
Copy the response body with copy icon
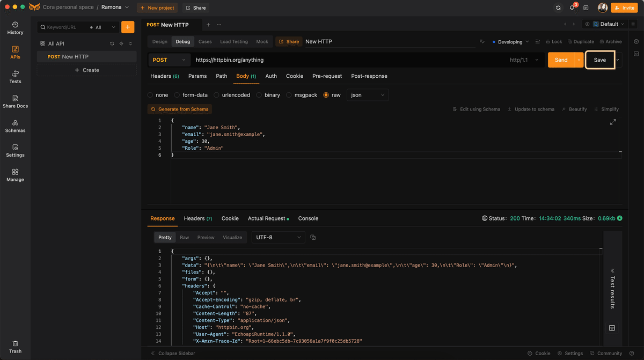tap(313, 237)
